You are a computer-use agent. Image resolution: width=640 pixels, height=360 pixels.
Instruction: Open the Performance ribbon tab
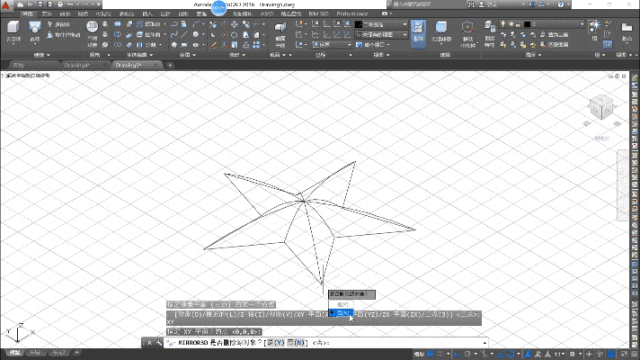(352, 14)
